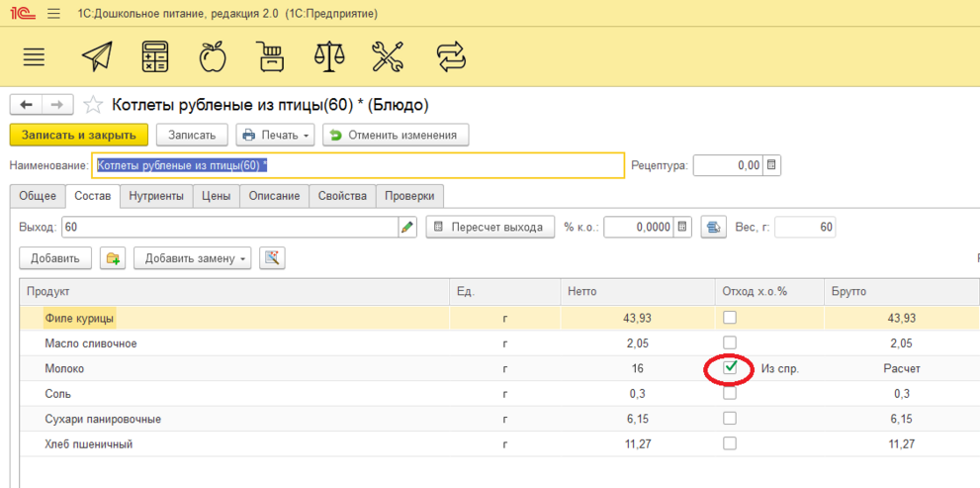This screenshot has width=980, height=488.
Task: Add dish to favorites with star icon
Action: pyautogui.click(x=93, y=105)
